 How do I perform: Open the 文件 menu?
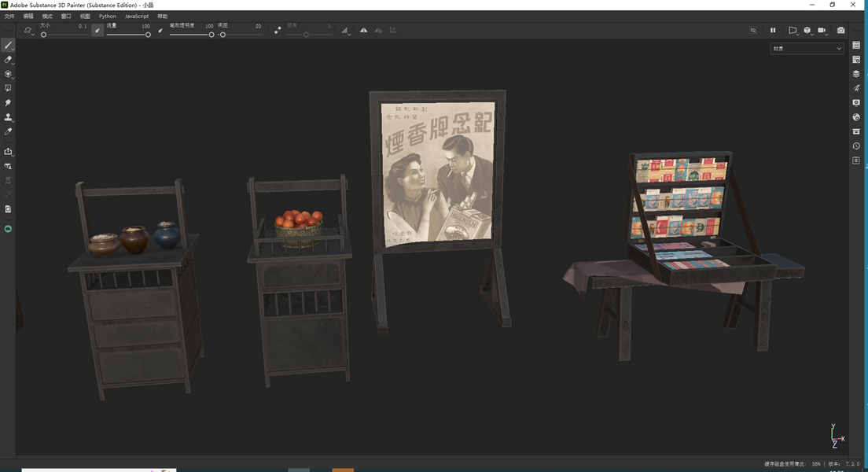(9, 17)
